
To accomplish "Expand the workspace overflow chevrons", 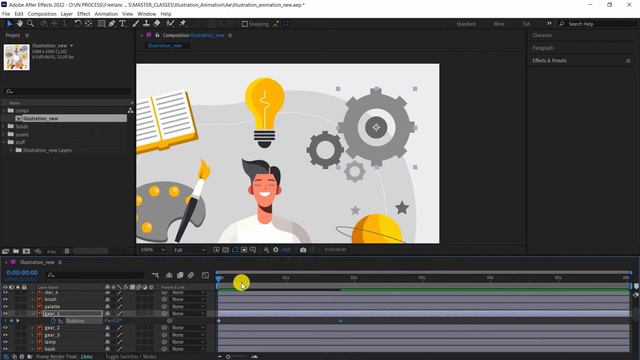I will click(549, 24).
